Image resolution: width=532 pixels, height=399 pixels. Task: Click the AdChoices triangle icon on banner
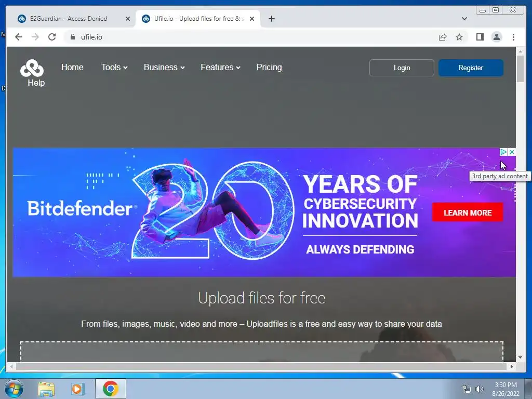504,152
